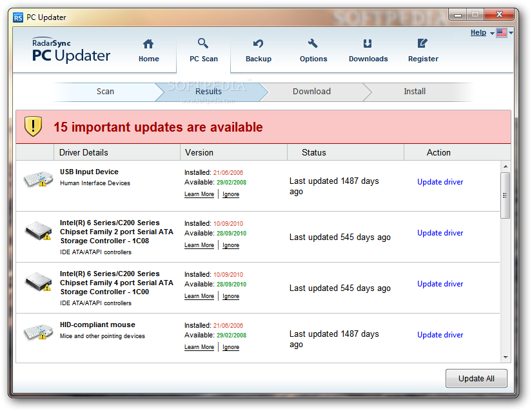Screen dimensions: 532x411
Task: Update driver for USB Input Device
Action: tap(440, 182)
